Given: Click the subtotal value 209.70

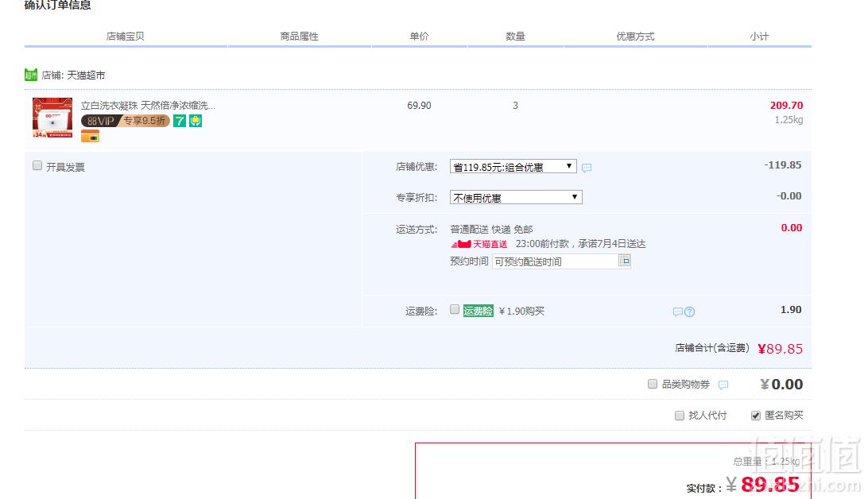Looking at the screenshot, I should point(786,105).
